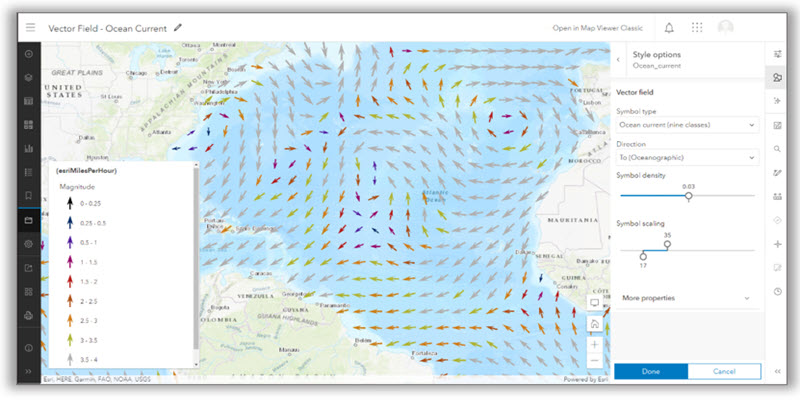Viewport: 800px width, 400px height.
Task: Zoom in on the map
Action: coord(594,344)
